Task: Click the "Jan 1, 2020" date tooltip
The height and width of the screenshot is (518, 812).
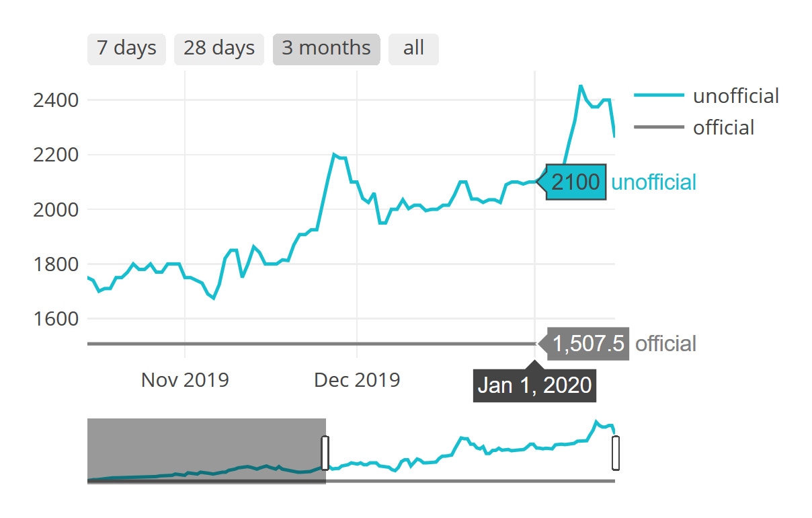Action: point(534,385)
